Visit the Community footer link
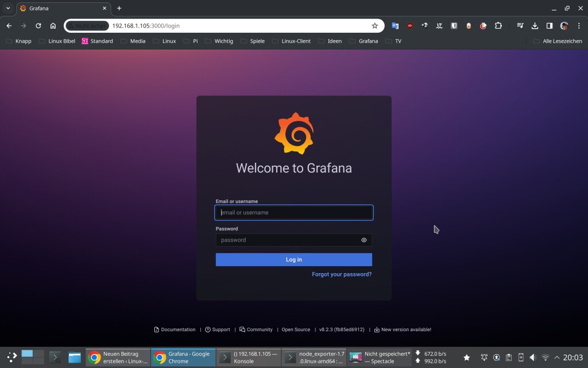Screen dimensions: 588x368 pyautogui.click(x=256, y=329)
